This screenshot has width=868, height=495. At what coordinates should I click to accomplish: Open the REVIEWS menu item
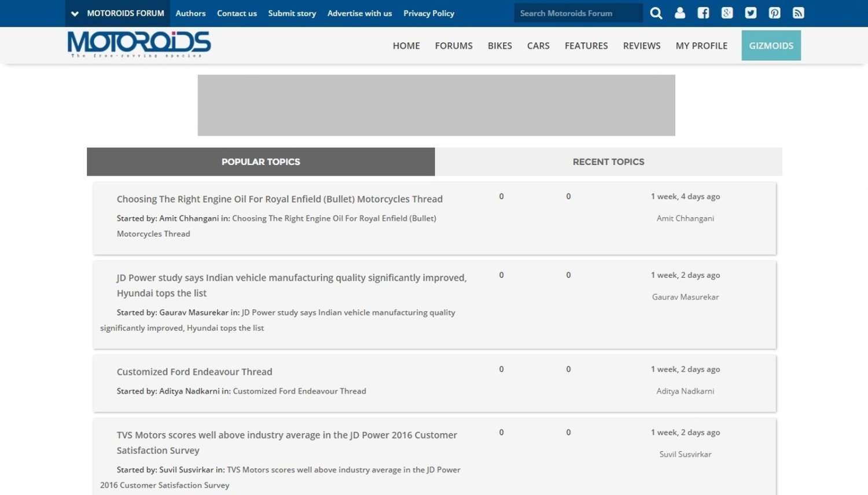coord(642,46)
